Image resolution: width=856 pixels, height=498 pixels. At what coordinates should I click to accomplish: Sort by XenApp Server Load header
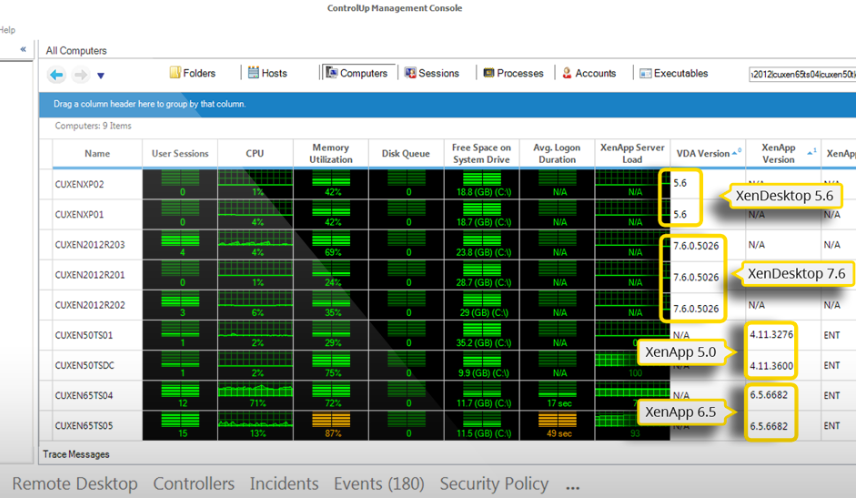(x=632, y=153)
